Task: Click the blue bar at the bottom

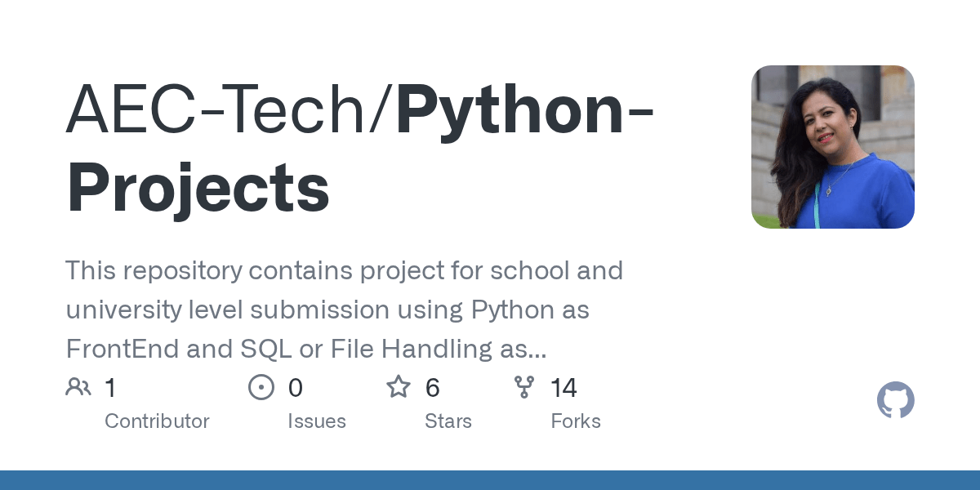Action: 490,480
